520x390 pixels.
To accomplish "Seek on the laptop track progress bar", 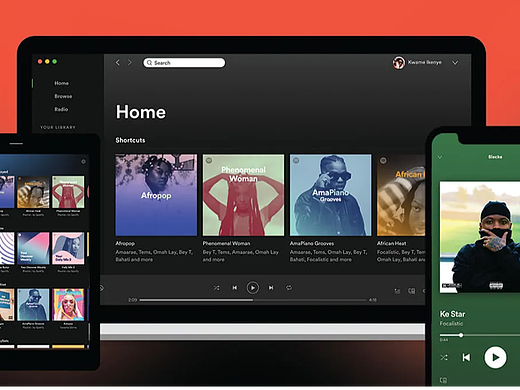I will (x=253, y=300).
